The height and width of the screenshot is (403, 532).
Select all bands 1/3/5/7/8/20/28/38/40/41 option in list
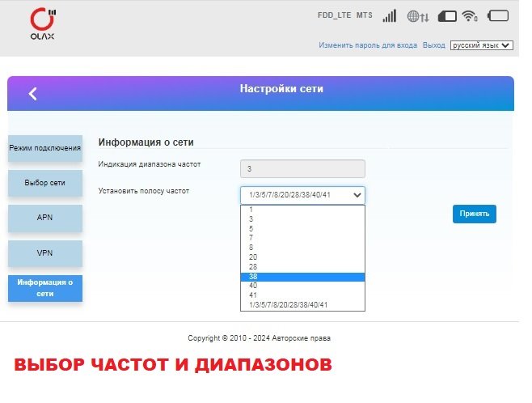pyautogui.click(x=302, y=304)
